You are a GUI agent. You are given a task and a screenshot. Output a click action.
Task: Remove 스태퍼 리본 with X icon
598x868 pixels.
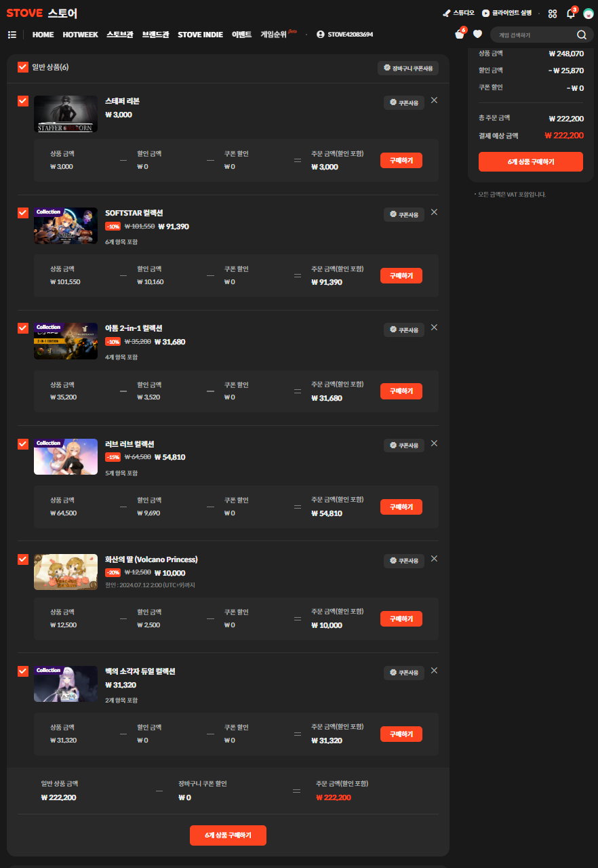(x=434, y=100)
